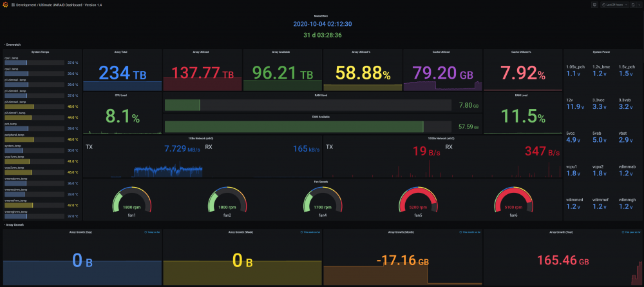Viewport: 644px width, 287px height.
Task: Open the Cache Utilized panel title menu
Action: point(442,52)
